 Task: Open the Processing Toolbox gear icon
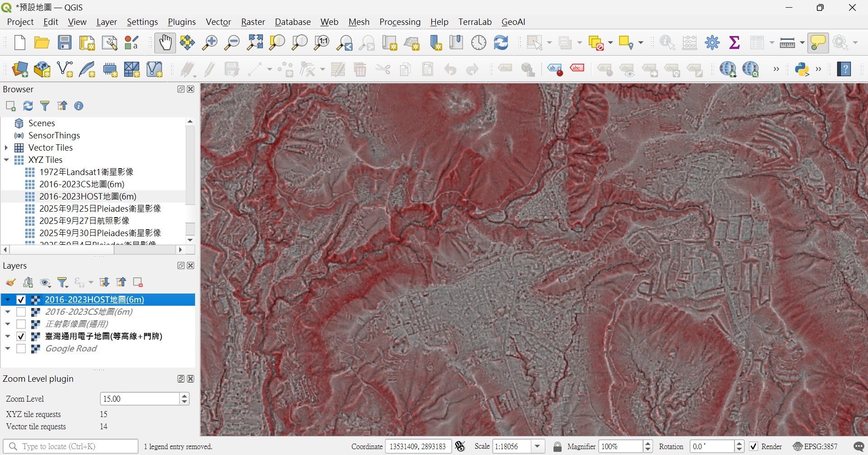coord(712,43)
